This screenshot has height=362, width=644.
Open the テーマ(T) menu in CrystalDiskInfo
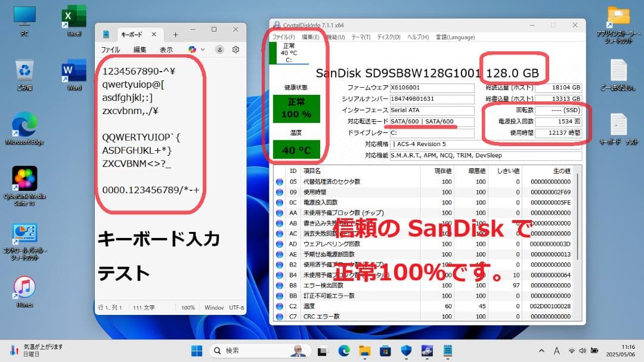(x=361, y=37)
